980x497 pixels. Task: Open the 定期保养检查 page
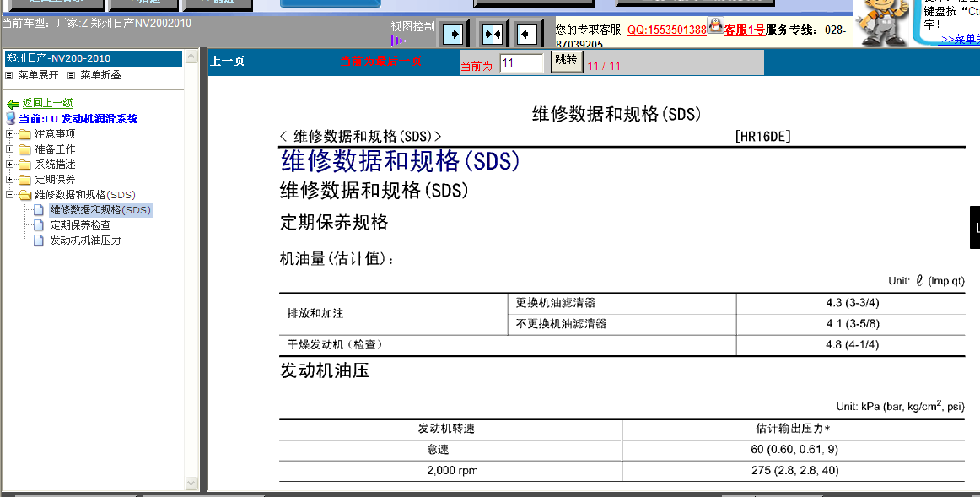[80, 225]
